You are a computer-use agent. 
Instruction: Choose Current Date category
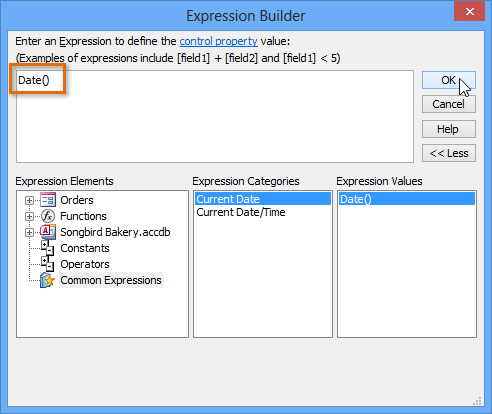[x=263, y=199]
